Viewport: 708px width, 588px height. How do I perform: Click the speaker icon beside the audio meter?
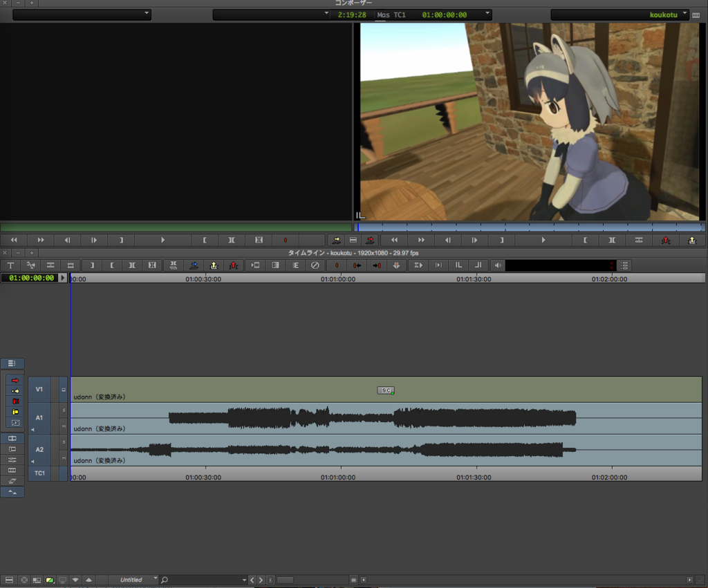point(498,265)
